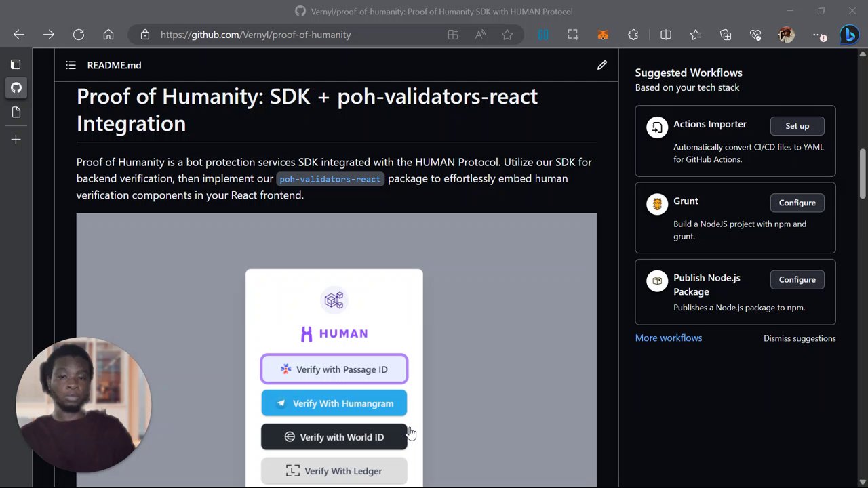The width and height of the screenshot is (868, 488).
Task: Edit the README with pencil icon
Action: 602,65
